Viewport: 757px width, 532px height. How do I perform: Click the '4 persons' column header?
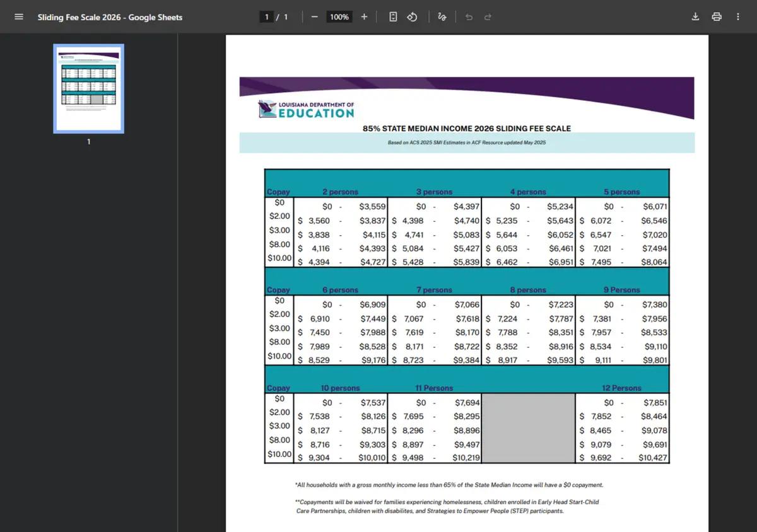point(528,192)
